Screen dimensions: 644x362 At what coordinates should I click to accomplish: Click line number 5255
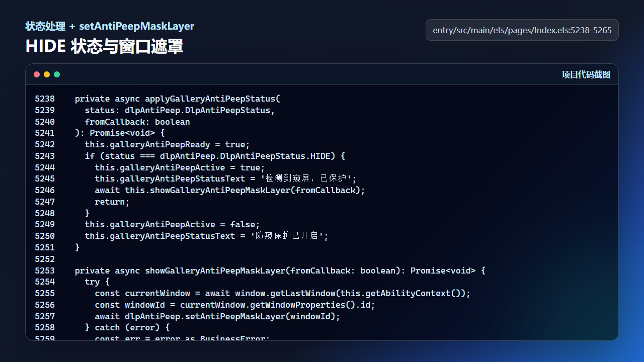[45, 293]
